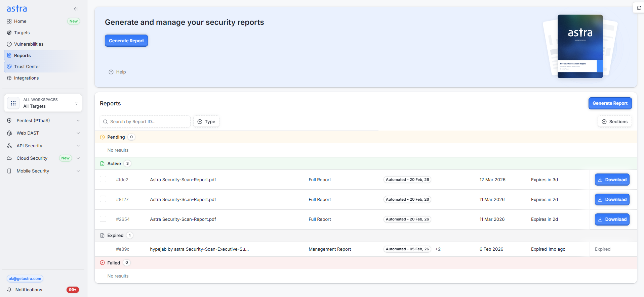644x297 pixels.
Task: Click report ID #e89c
Action: [123, 249]
